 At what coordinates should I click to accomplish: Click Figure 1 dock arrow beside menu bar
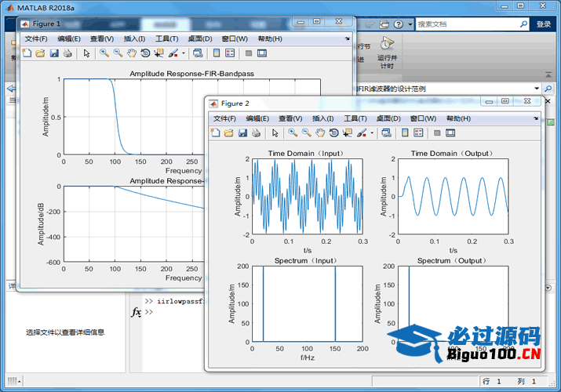tap(347, 38)
